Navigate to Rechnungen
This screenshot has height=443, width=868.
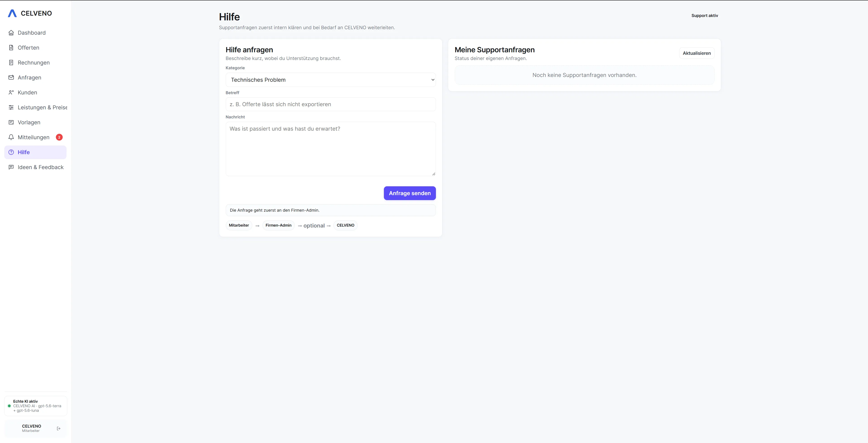pos(35,63)
